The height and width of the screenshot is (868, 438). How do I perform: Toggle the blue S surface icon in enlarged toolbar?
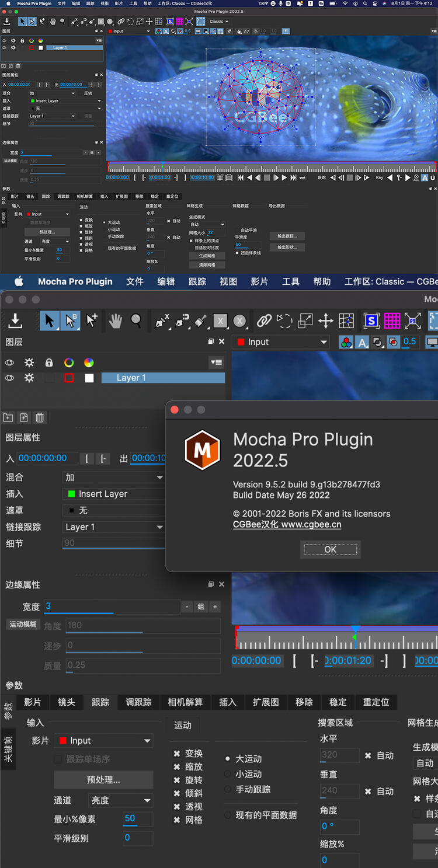click(x=371, y=320)
